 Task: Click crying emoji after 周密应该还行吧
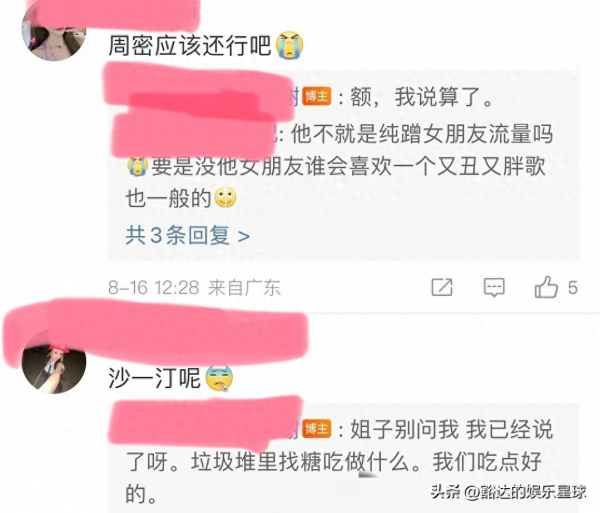pyautogui.click(x=290, y=45)
